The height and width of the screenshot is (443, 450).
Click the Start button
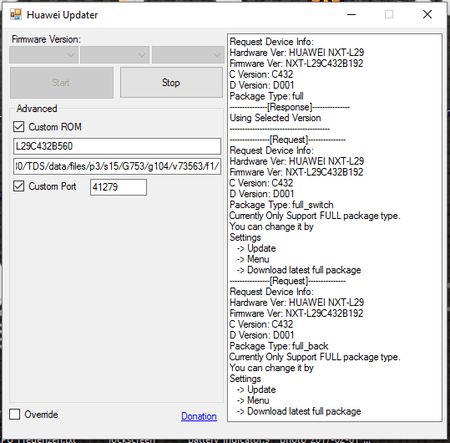(62, 83)
